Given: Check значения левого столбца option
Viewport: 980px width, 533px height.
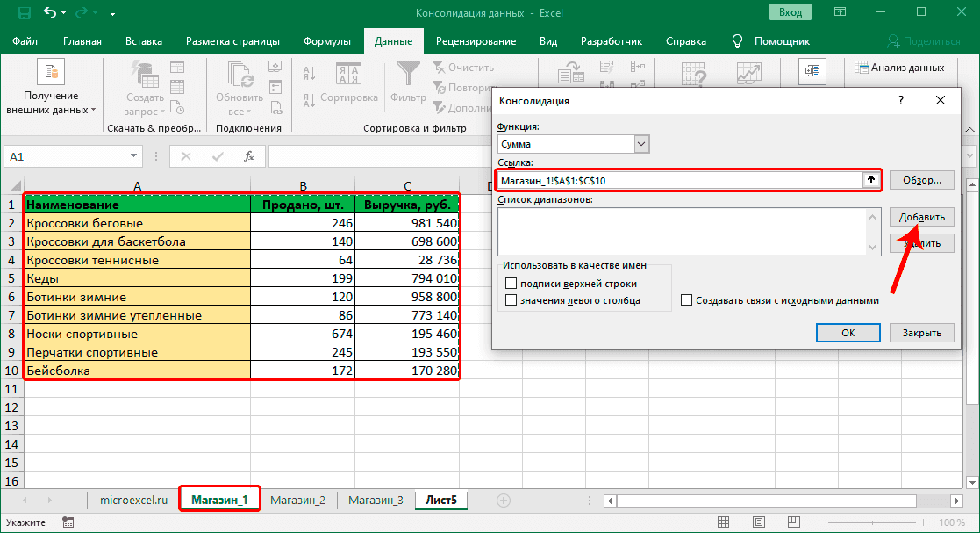Looking at the screenshot, I should tap(511, 300).
